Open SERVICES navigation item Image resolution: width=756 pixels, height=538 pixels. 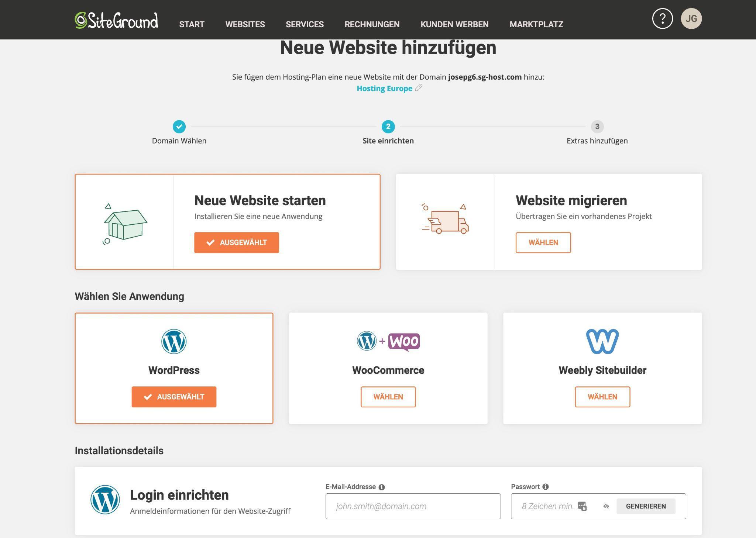coord(305,24)
